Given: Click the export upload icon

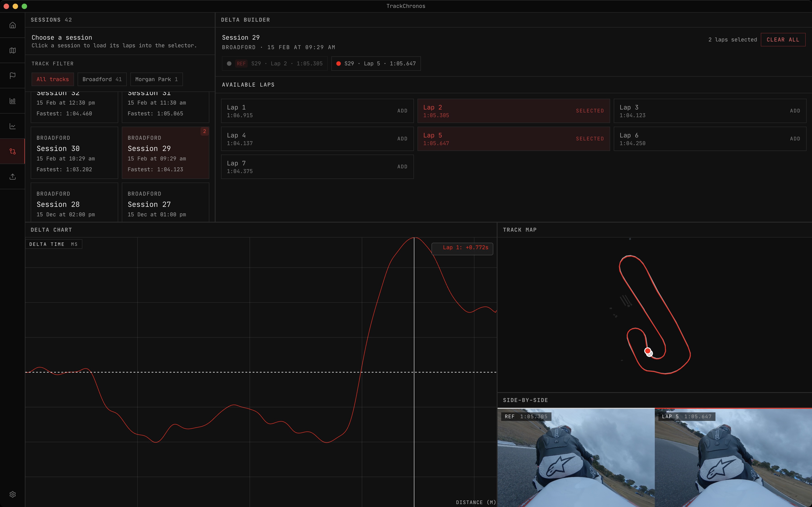Looking at the screenshot, I should pyautogui.click(x=12, y=176).
